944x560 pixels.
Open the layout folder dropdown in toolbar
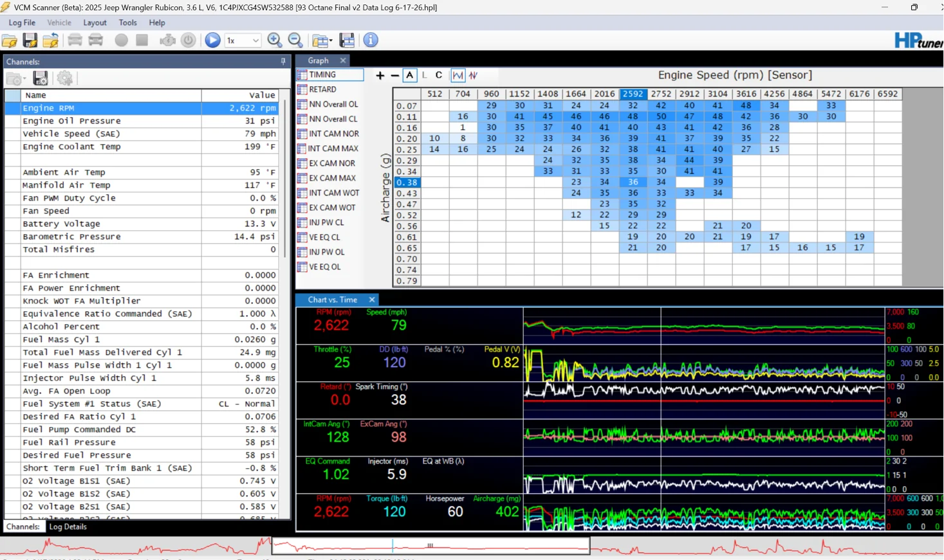click(x=321, y=41)
